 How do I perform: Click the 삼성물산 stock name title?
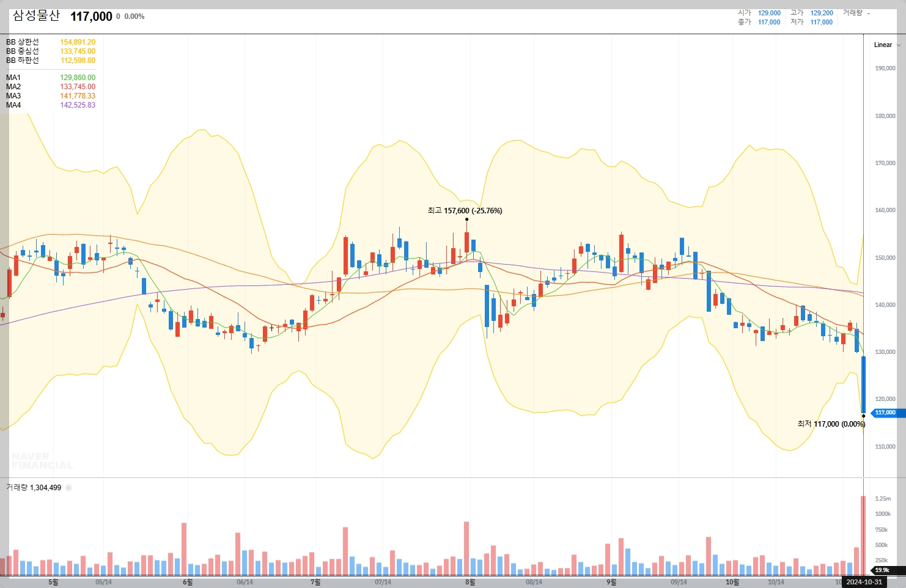click(x=37, y=16)
